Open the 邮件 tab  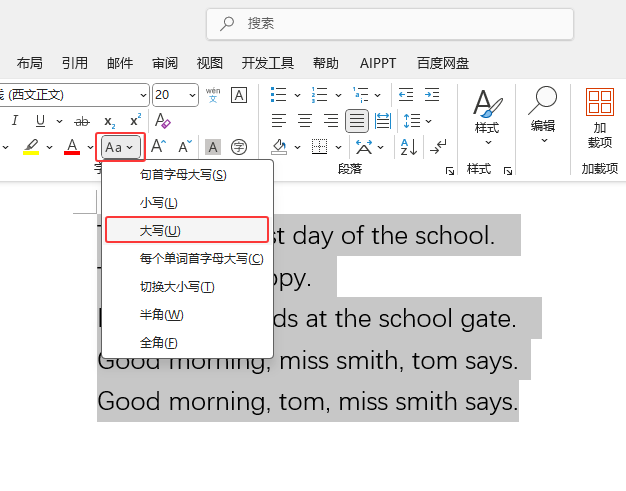click(x=120, y=63)
